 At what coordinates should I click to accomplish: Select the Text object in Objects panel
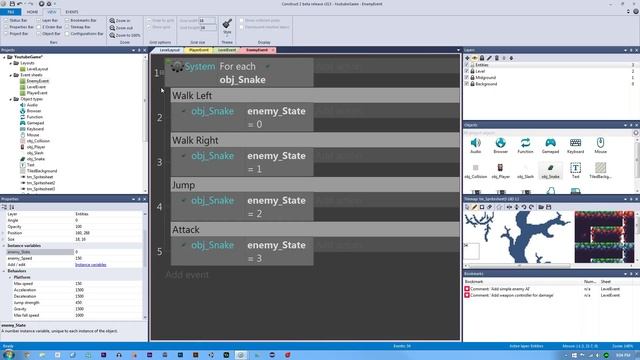coord(576,171)
